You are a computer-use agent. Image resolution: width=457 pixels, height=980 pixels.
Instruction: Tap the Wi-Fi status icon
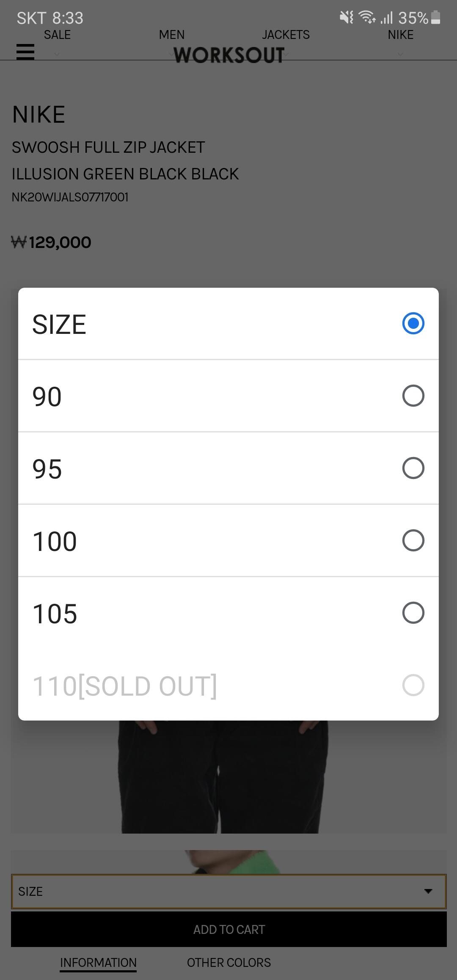(366, 17)
